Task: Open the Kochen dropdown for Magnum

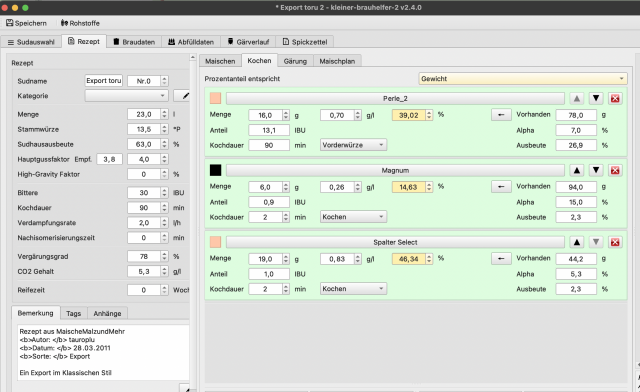Action: tap(353, 217)
